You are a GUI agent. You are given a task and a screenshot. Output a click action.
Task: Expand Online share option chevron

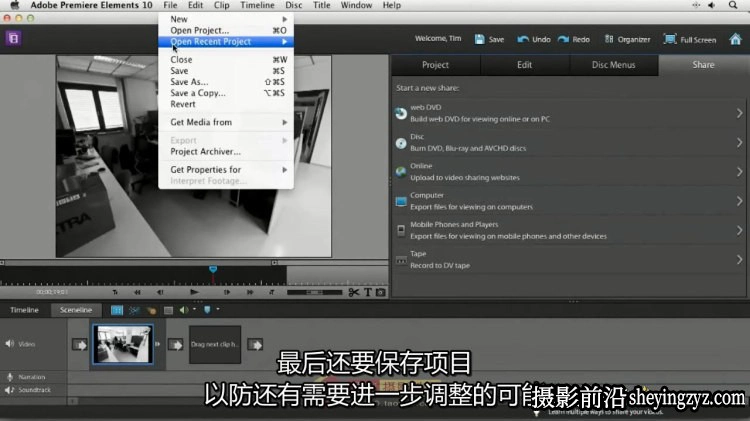coord(739,172)
